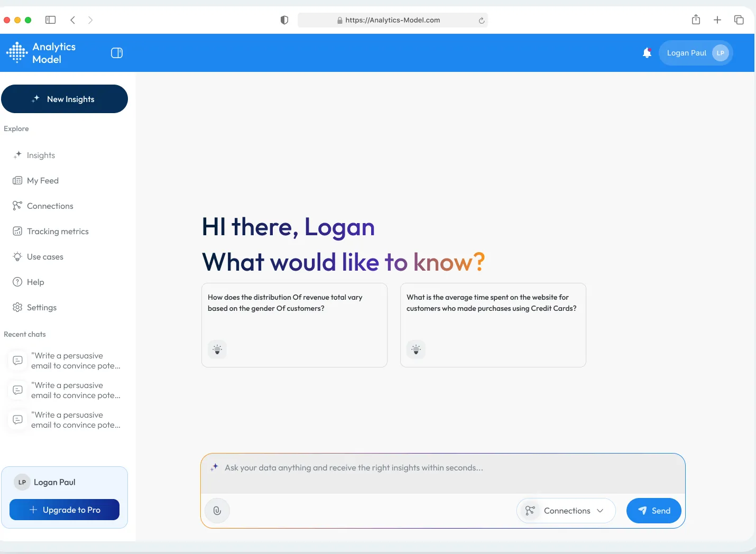Screen dimensions: 756x554
Task: Reload the page
Action: tap(482, 21)
